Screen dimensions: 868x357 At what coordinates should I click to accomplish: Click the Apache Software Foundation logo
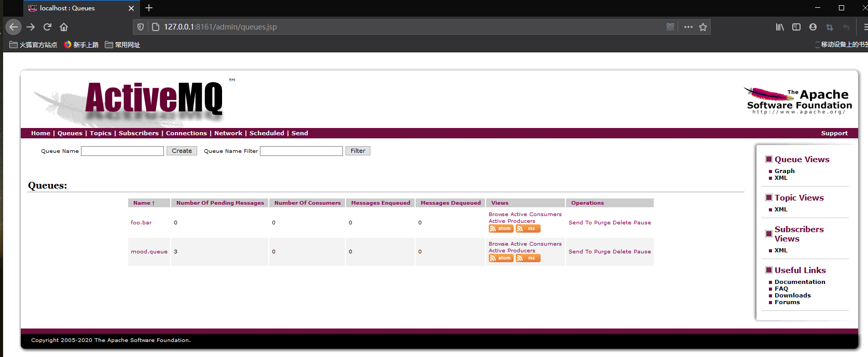(797, 101)
